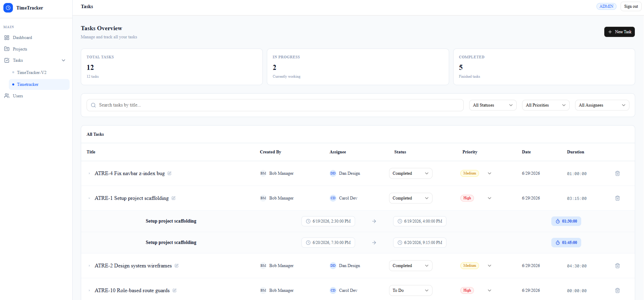The image size is (644, 300).
Task: Click the Priority column header
Action: [470, 152]
